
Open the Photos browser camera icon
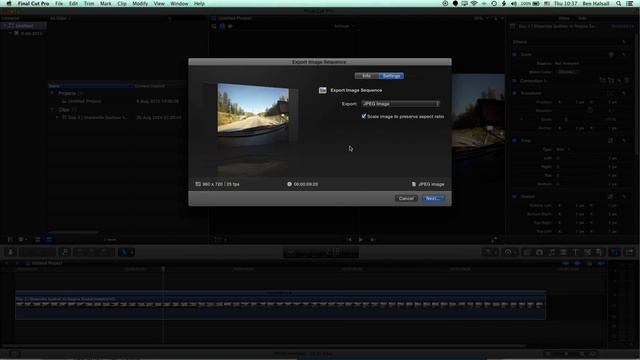click(x=539, y=252)
